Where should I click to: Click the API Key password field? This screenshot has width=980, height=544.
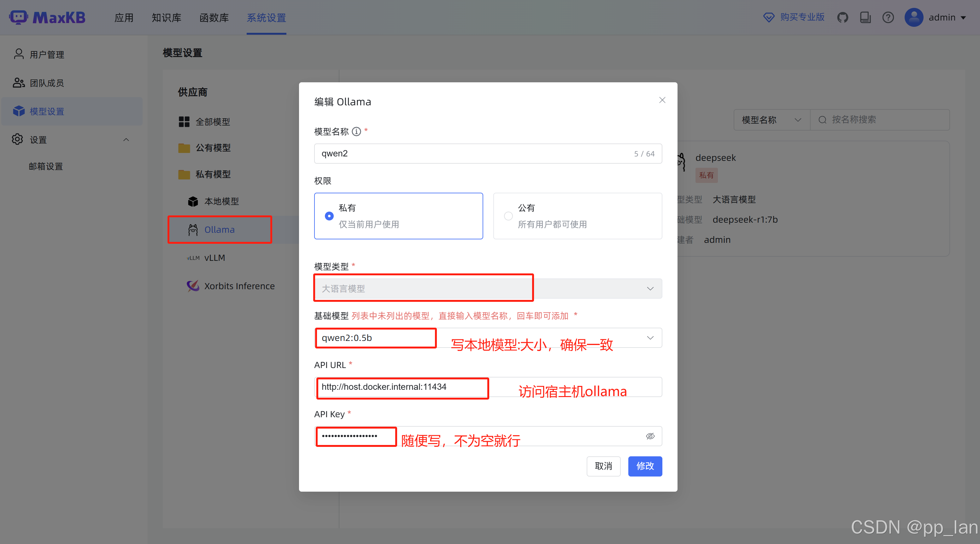click(488, 436)
